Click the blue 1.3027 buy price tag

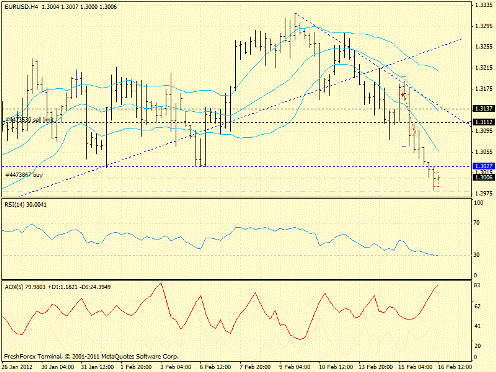pos(484,166)
